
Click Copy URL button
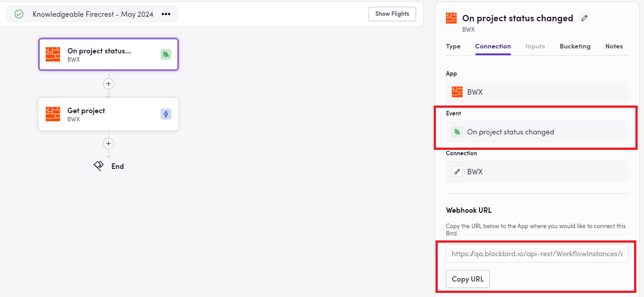coord(468,279)
